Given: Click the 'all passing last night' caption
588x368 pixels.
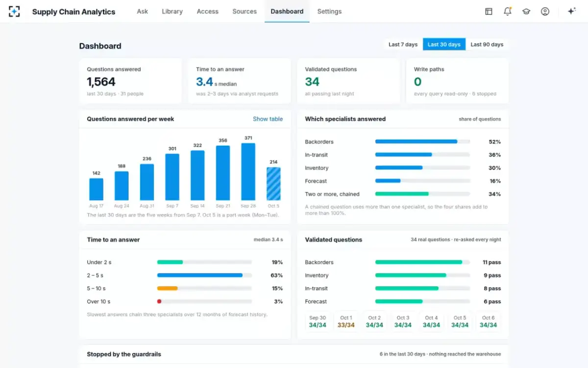Looking at the screenshot, I should click(329, 94).
